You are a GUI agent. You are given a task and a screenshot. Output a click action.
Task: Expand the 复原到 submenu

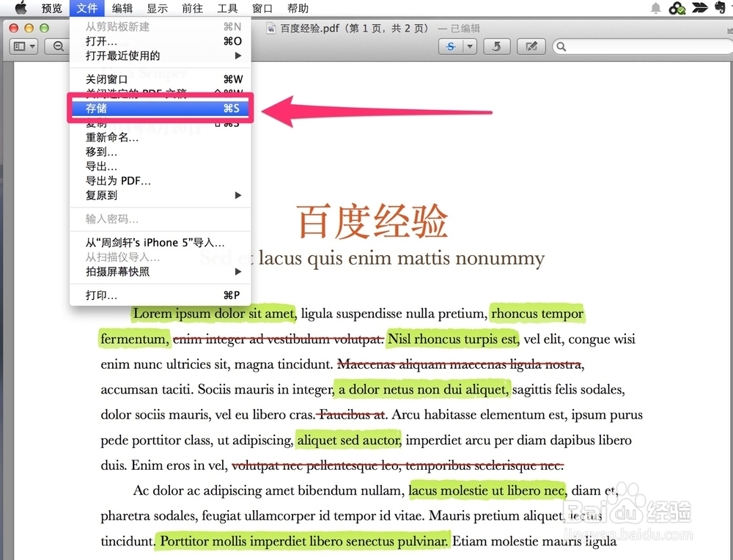pyautogui.click(x=161, y=196)
